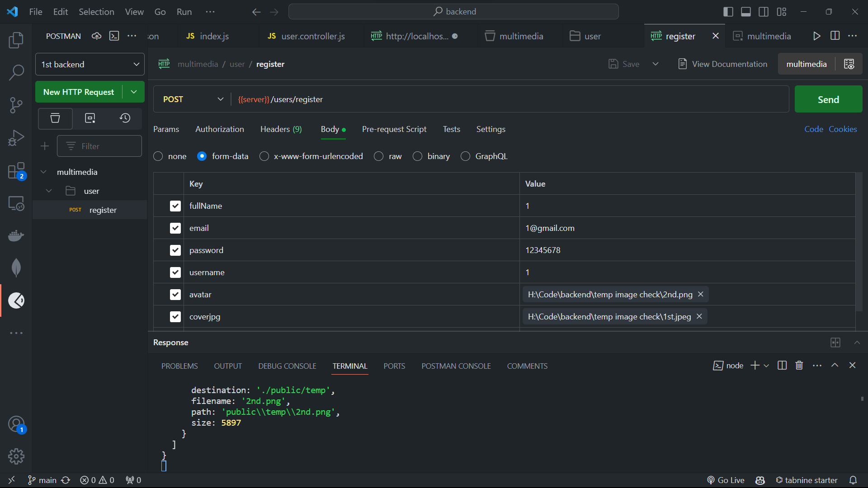Show History list in Postman sidebar
The width and height of the screenshot is (868, 488).
tap(125, 118)
